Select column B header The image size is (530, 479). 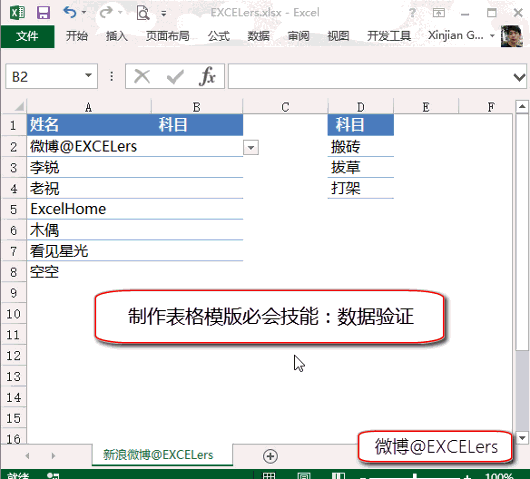(197, 107)
